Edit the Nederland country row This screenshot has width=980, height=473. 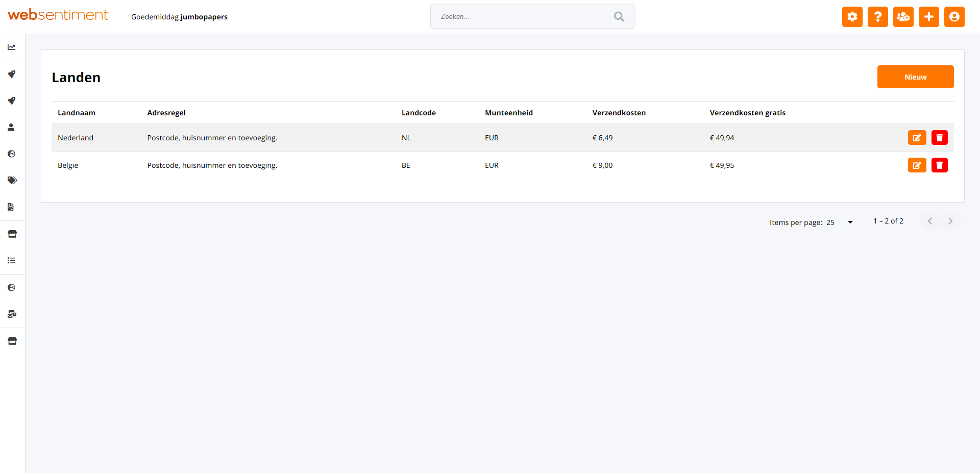[917, 138]
